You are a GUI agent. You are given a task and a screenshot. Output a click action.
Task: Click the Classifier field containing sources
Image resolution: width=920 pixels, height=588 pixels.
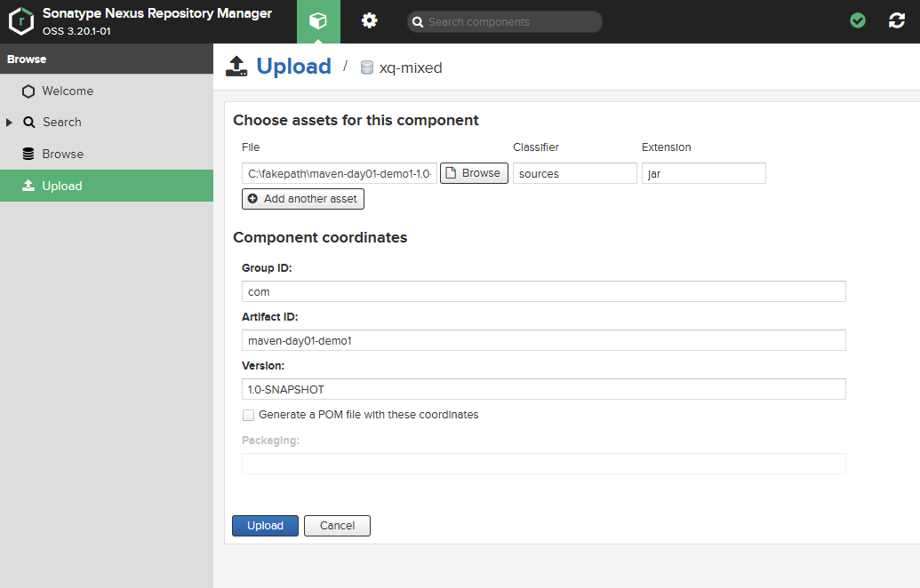click(x=575, y=173)
